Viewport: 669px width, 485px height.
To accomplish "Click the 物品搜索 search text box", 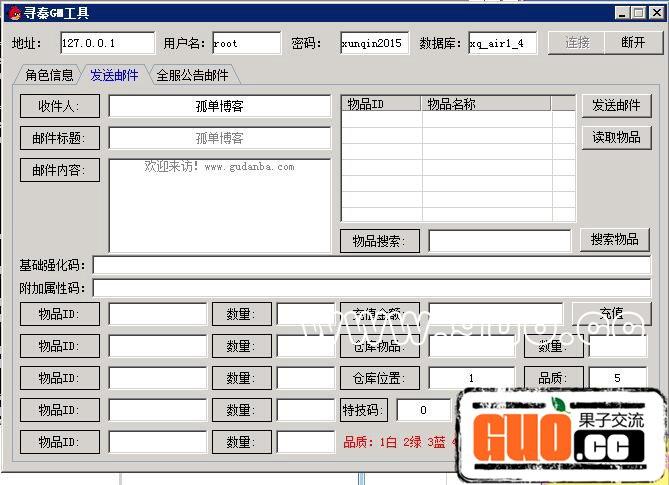I will pos(500,240).
